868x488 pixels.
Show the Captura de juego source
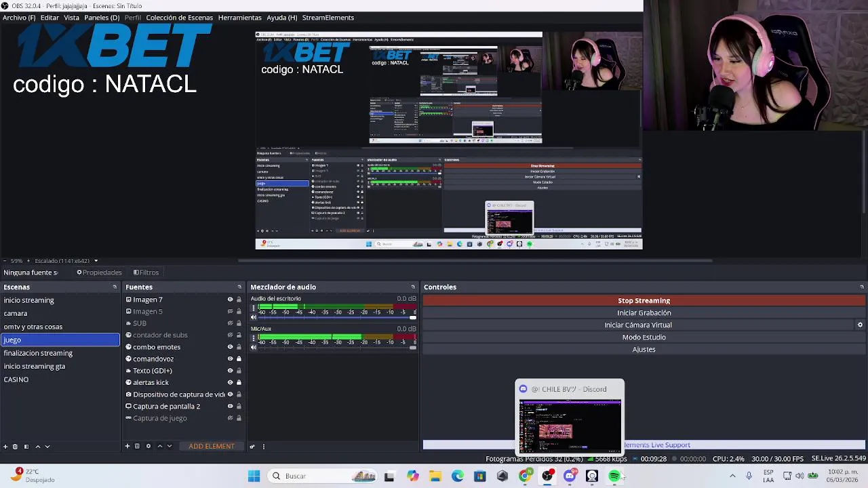click(230, 418)
